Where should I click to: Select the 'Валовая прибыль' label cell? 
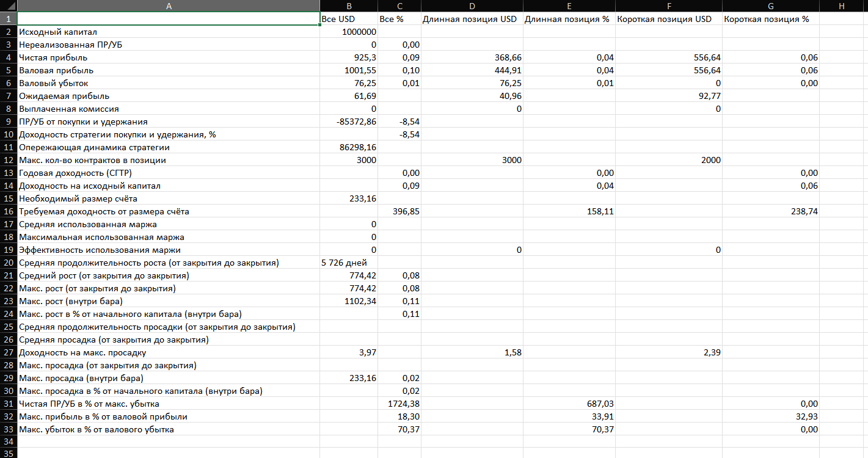point(169,70)
